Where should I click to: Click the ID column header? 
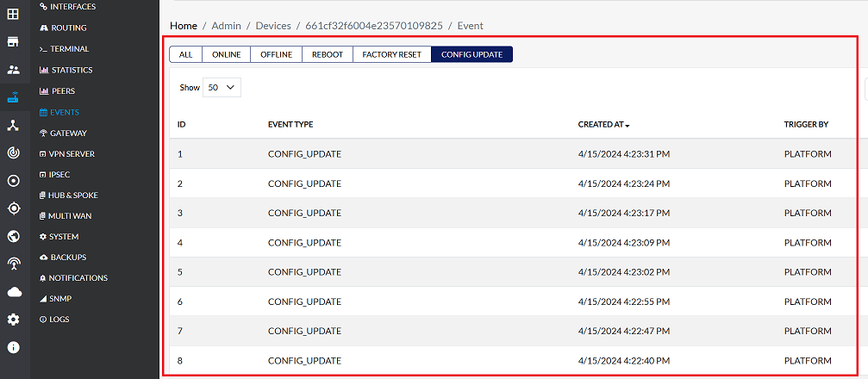[x=181, y=125]
